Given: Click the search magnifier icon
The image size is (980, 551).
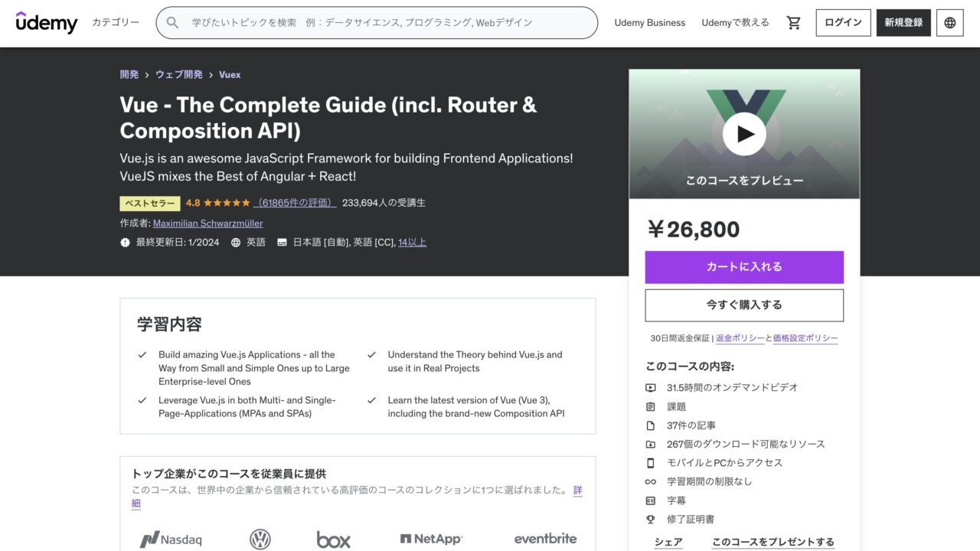Looking at the screenshot, I should [x=171, y=22].
